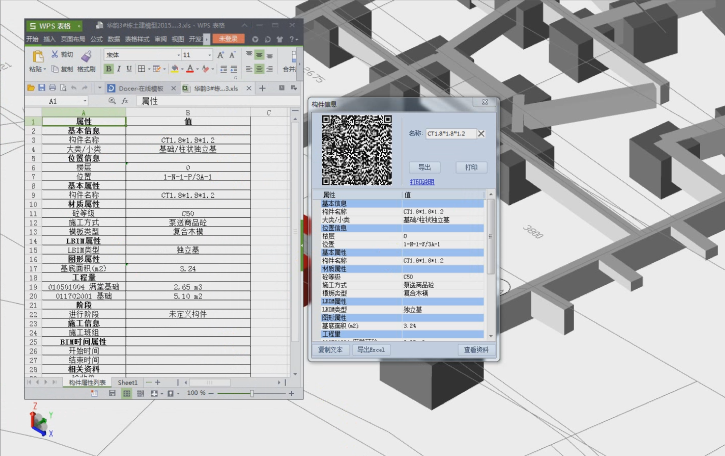725x456 pixels.
Task: Click the underline U formatting icon
Action: (x=129, y=69)
